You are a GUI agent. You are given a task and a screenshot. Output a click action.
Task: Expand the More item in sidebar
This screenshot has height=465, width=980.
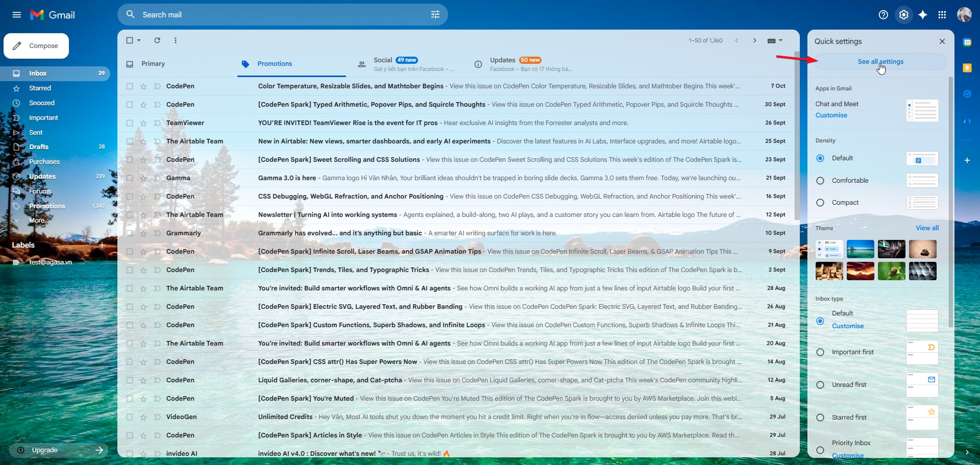coord(36,221)
